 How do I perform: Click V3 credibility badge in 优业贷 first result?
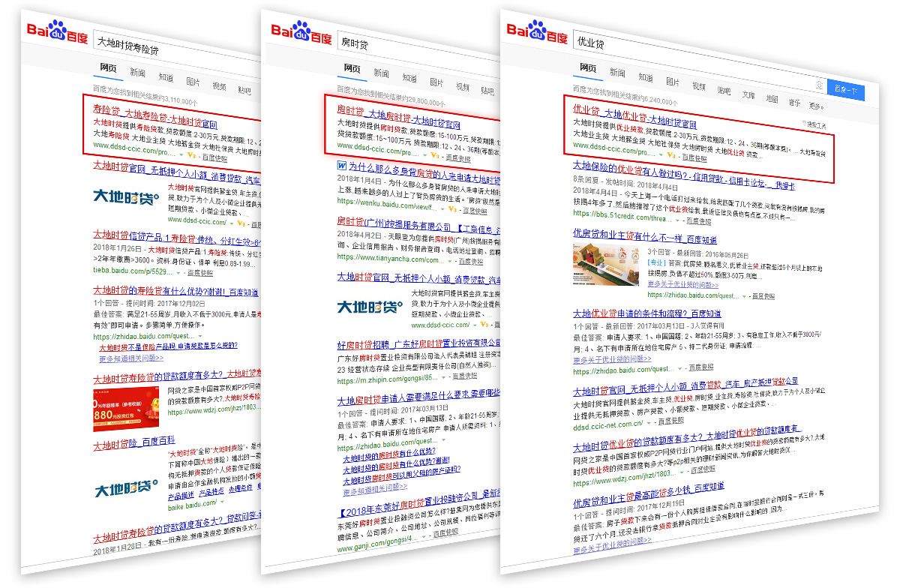(x=672, y=155)
